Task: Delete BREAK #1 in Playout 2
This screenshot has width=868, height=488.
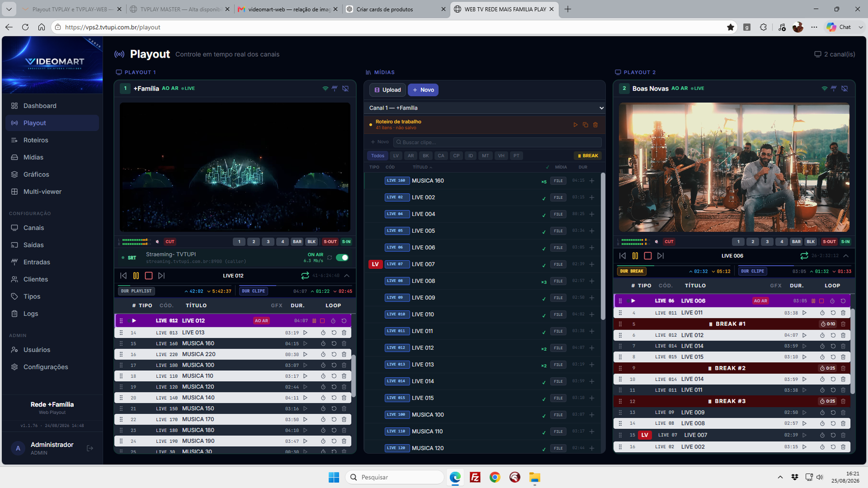Action: 843,324
